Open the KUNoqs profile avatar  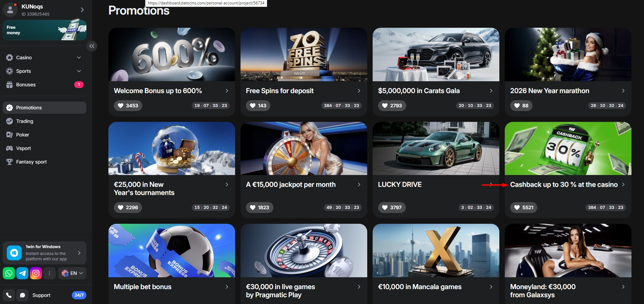click(x=10, y=10)
